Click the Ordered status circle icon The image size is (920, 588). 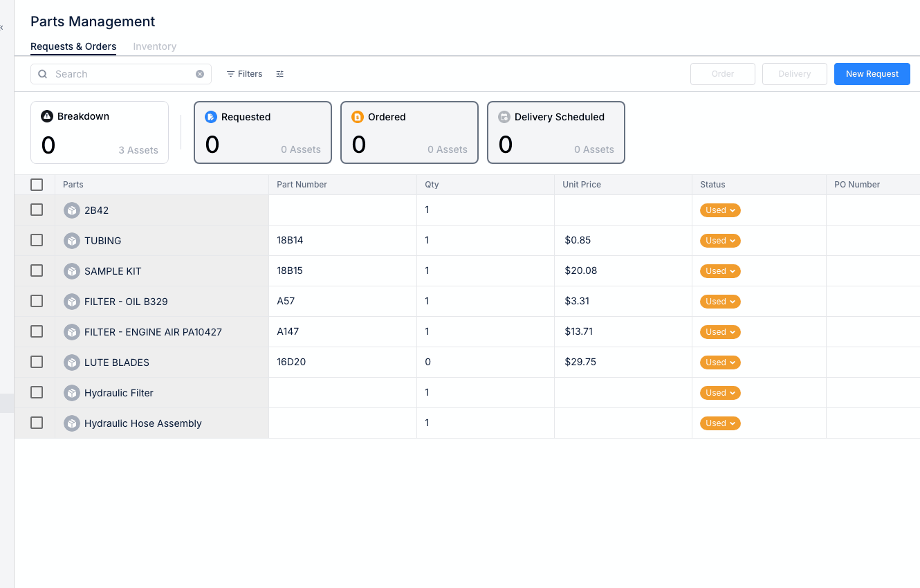coord(358,117)
